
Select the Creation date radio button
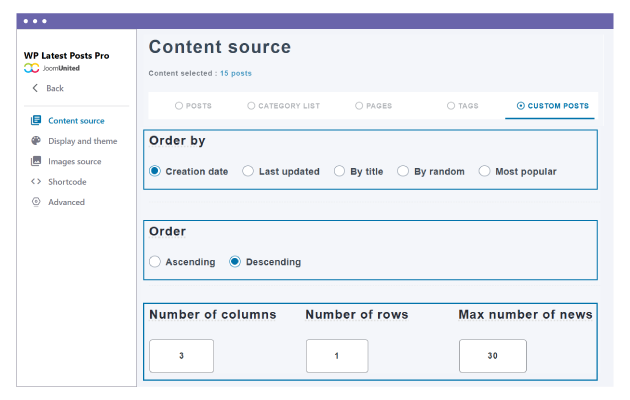click(155, 171)
